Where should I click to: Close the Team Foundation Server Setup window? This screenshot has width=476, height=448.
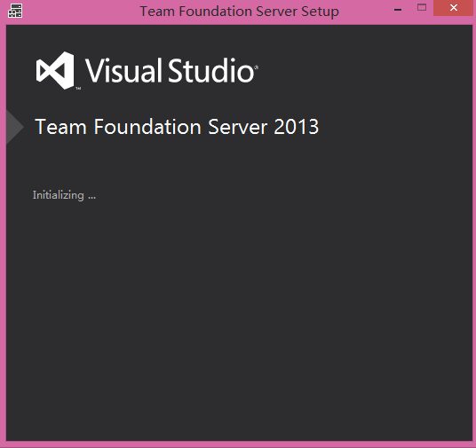pos(454,8)
